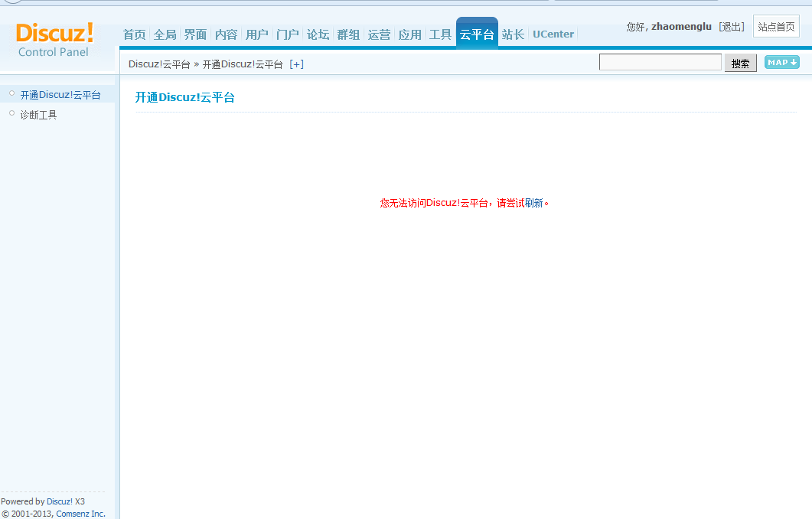Open the 工具 menu

pyautogui.click(x=440, y=34)
